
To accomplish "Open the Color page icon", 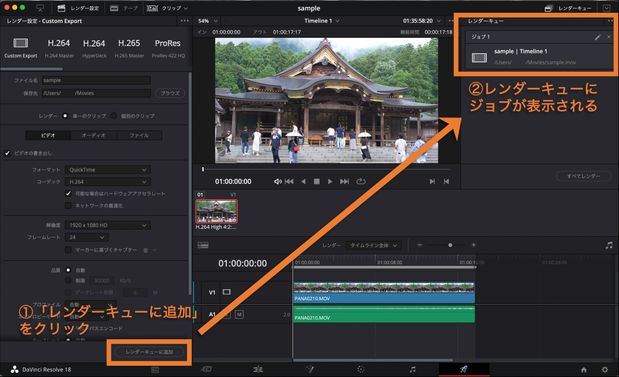I will pyautogui.click(x=360, y=369).
